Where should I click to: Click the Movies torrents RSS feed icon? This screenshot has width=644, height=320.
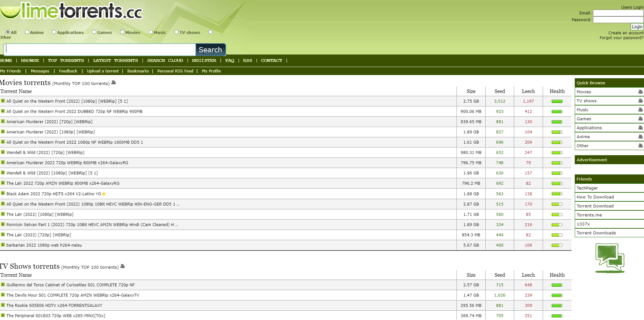point(113,83)
